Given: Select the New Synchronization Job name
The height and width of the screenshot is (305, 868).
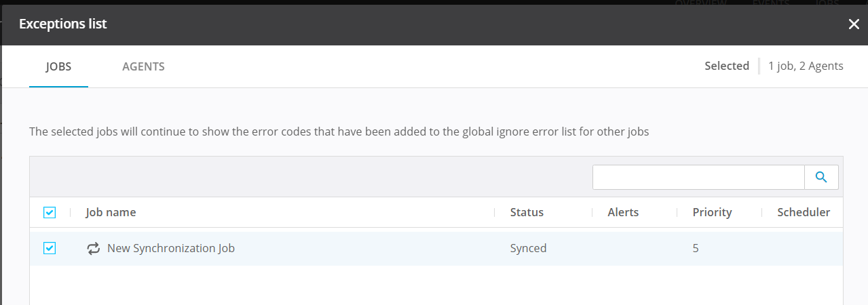Looking at the screenshot, I should click(x=171, y=248).
